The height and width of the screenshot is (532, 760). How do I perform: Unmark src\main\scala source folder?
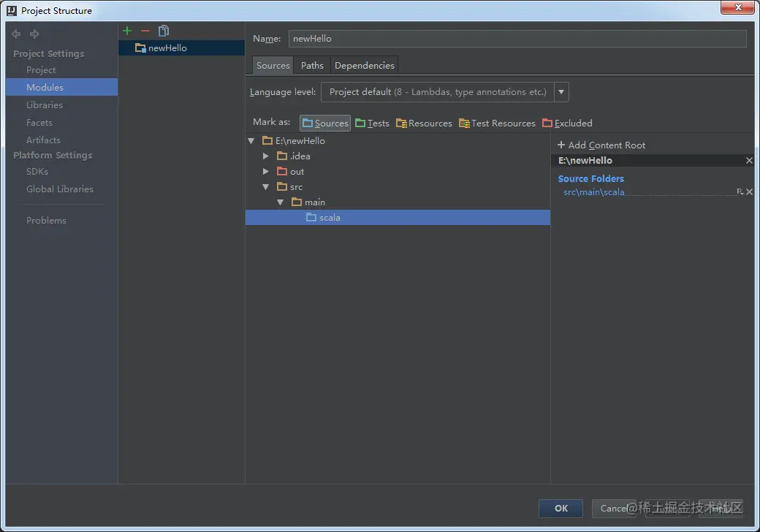749,192
